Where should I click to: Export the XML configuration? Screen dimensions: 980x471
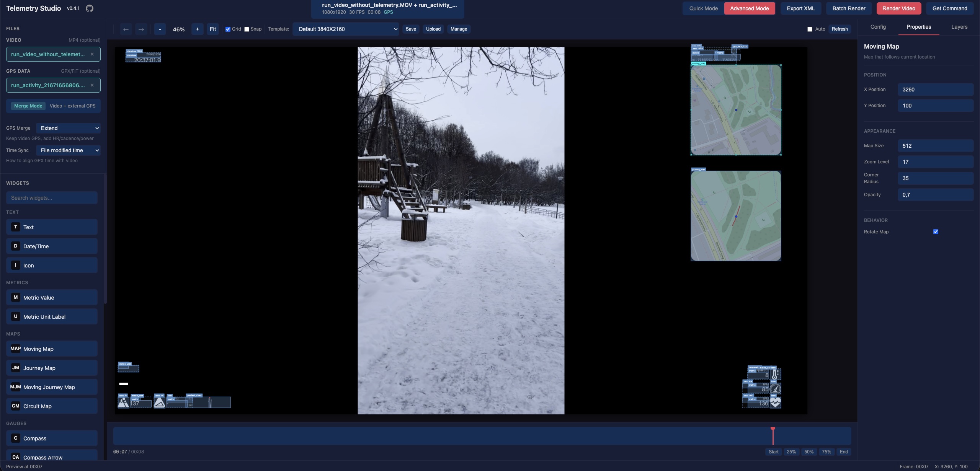click(x=800, y=8)
